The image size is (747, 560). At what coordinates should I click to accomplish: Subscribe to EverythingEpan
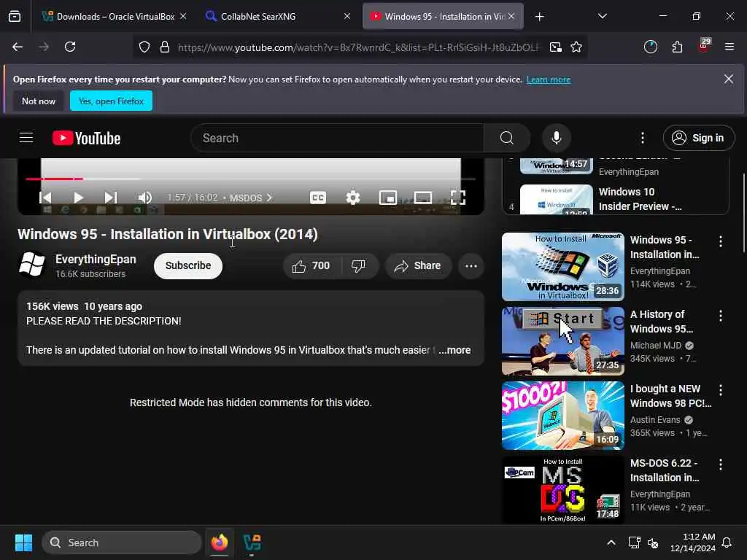tap(188, 265)
